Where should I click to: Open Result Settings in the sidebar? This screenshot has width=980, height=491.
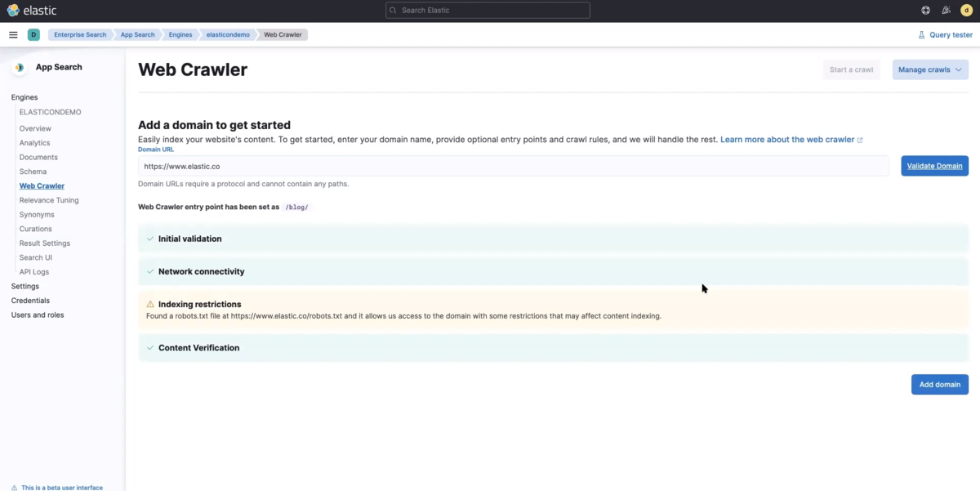pos(45,243)
